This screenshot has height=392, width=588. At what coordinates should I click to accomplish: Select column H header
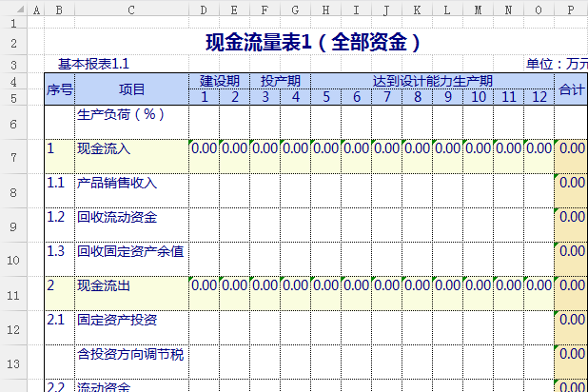click(x=325, y=10)
